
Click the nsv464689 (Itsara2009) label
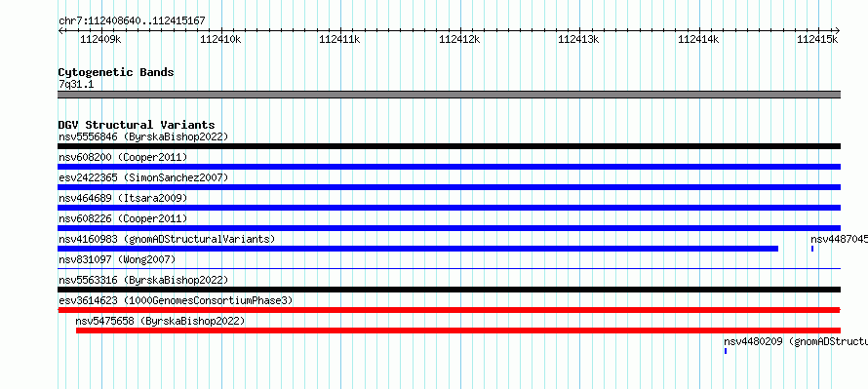point(123,198)
